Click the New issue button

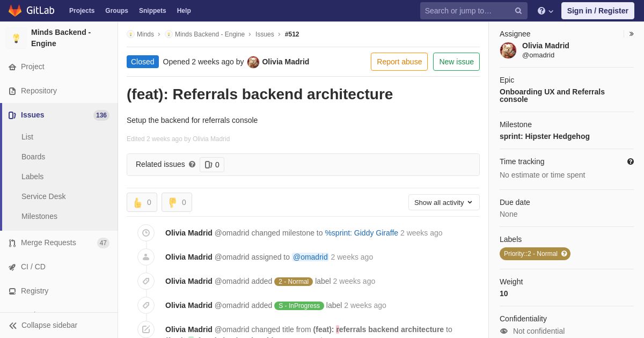coord(456,62)
